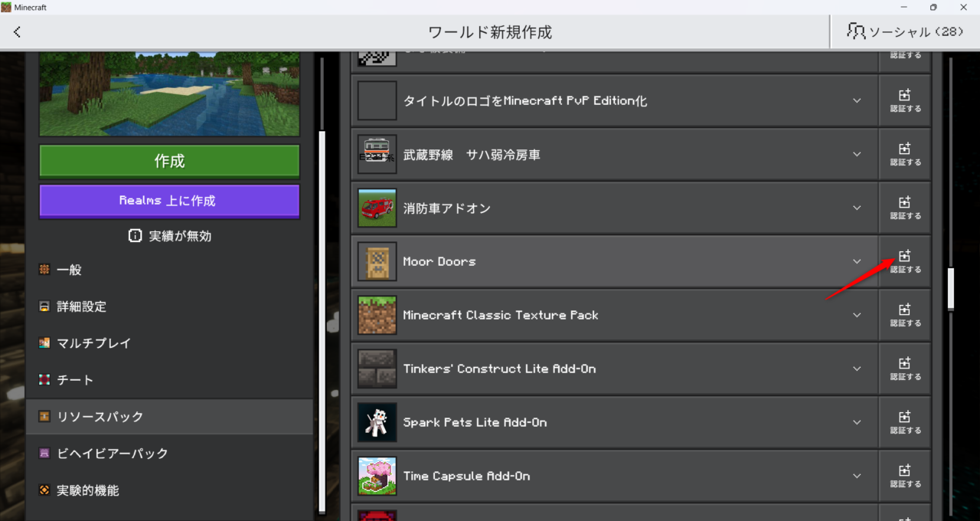Expand Minecraft Classic Texture Pack details
The height and width of the screenshot is (521, 980).
click(x=857, y=315)
